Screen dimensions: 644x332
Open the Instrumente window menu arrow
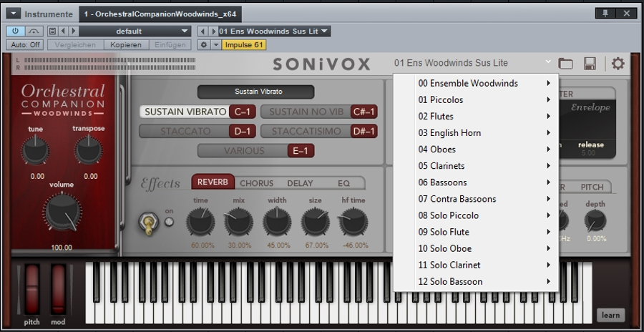click(13, 14)
